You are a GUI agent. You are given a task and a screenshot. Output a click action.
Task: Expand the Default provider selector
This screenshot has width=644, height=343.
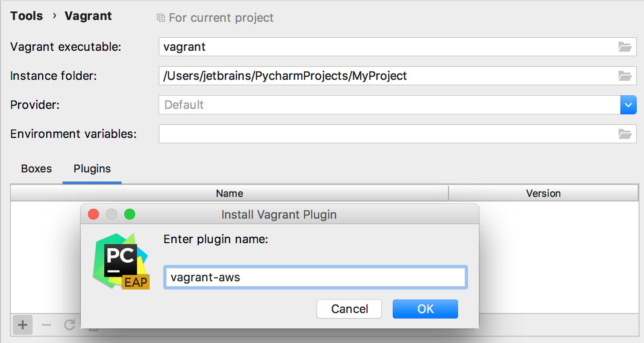coord(628,105)
